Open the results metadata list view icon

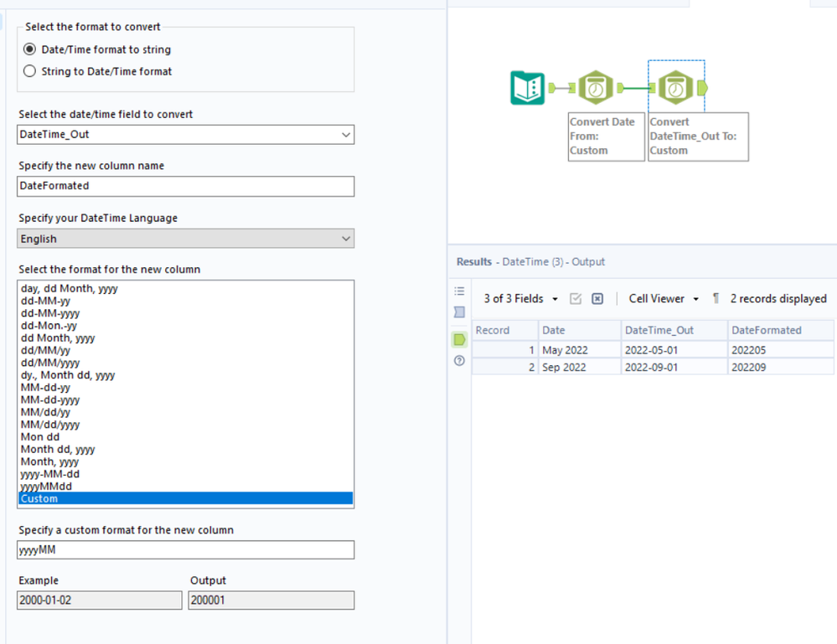459,291
